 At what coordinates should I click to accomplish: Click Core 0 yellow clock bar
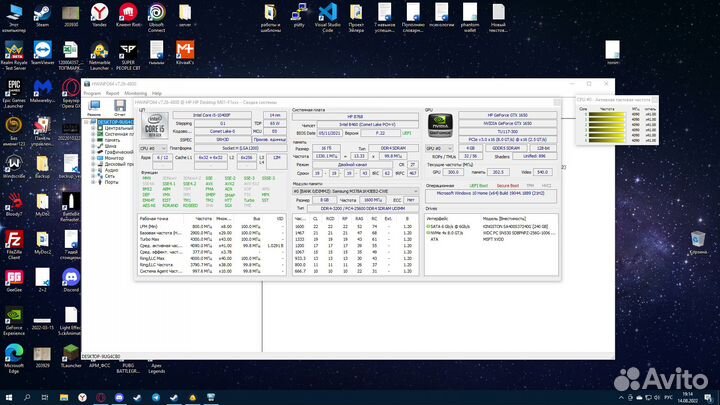(x=607, y=114)
